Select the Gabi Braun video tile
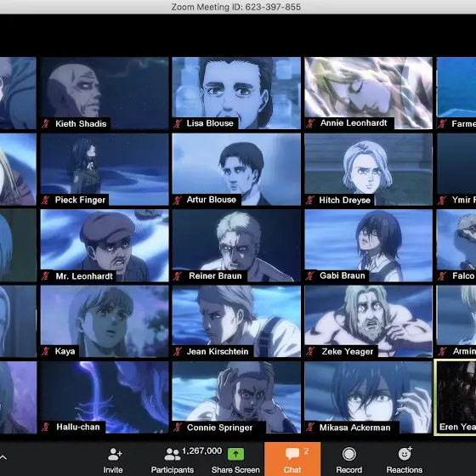 coord(369,246)
